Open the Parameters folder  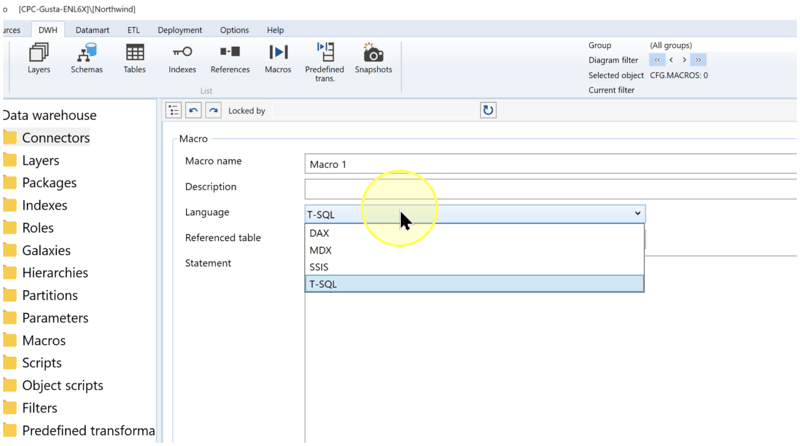45,317
